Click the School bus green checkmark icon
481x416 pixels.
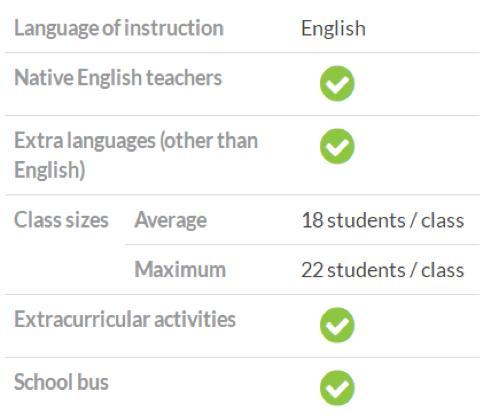point(337,388)
